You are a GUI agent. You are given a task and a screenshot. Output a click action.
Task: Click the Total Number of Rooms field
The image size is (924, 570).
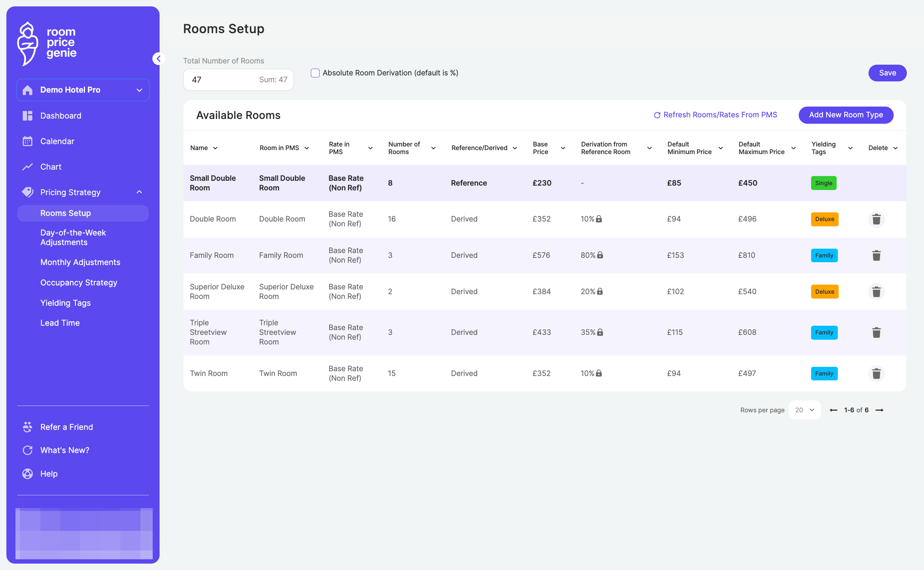(239, 79)
